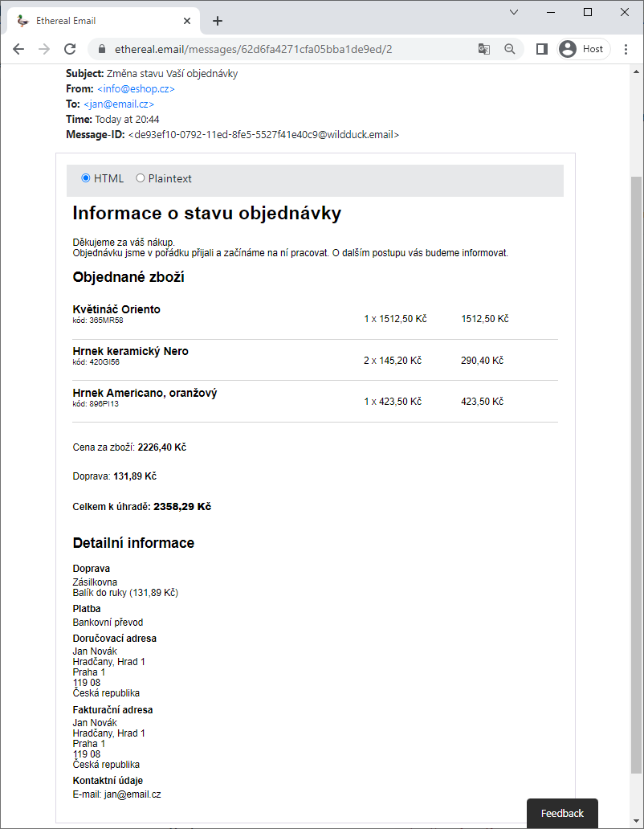The width and height of the screenshot is (644, 829).
Task: Reload the current page
Action: click(x=70, y=49)
